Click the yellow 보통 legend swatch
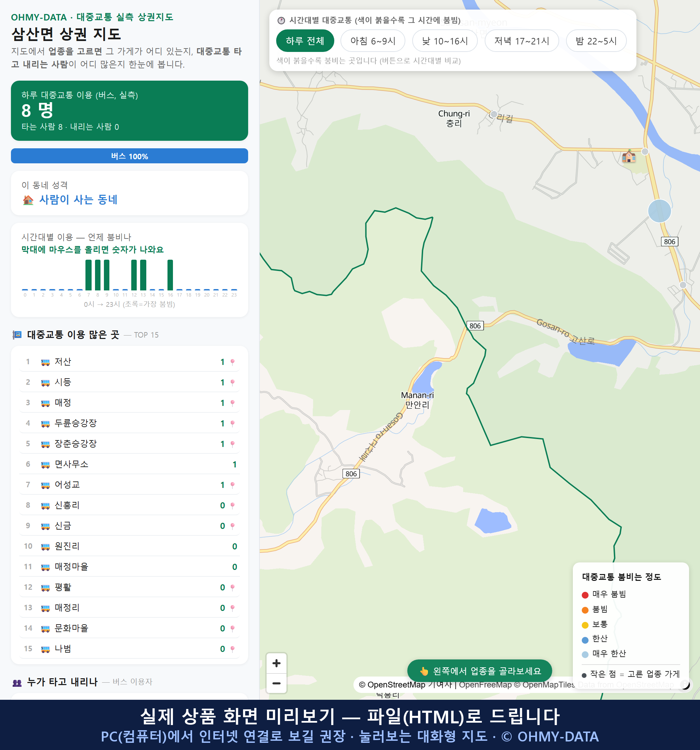This screenshot has height=750, width=700. [585, 625]
